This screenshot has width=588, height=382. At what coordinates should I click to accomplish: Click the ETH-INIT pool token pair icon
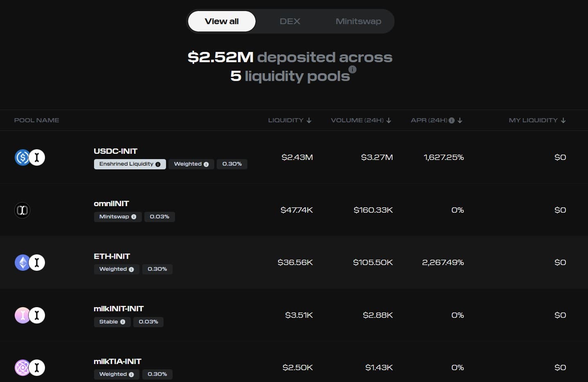(29, 263)
